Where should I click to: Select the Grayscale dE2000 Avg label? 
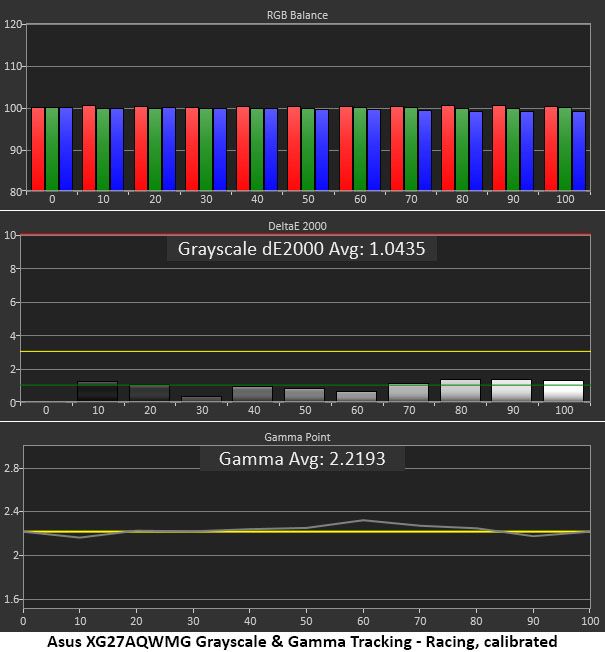[x=301, y=249]
